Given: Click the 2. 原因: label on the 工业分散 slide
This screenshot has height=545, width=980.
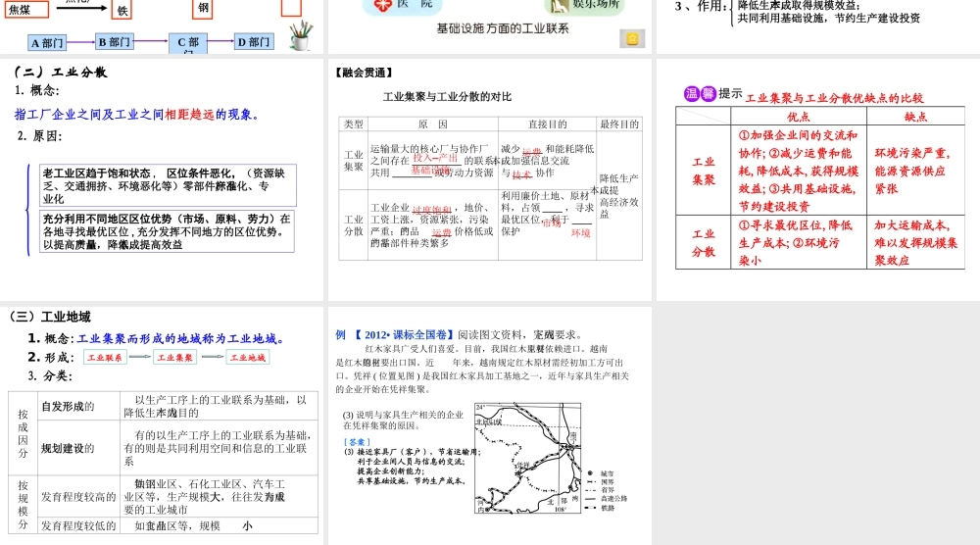Looking at the screenshot, I should pos(40,136).
